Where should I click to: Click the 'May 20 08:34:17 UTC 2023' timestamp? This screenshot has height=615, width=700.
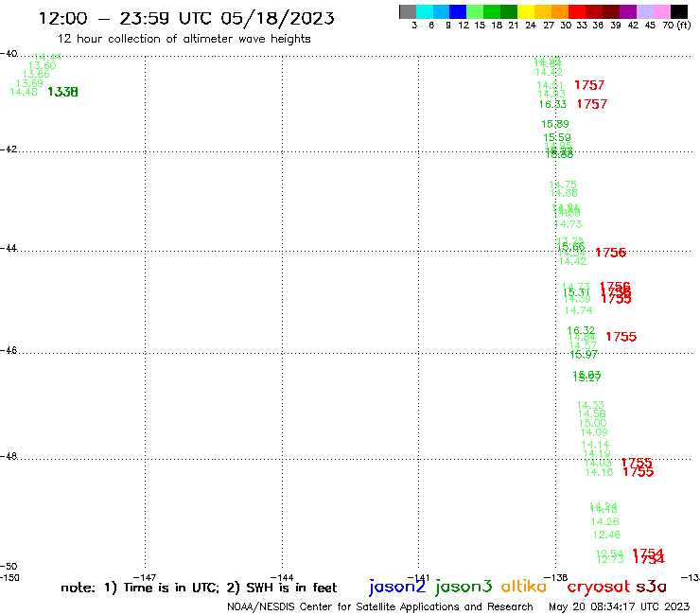pos(620,606)
